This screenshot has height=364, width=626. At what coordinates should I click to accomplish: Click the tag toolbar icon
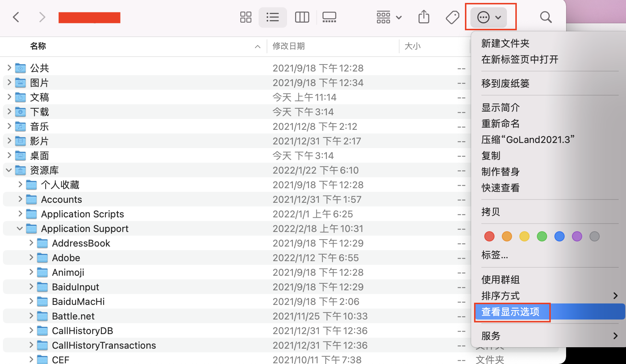click(452, 17)
